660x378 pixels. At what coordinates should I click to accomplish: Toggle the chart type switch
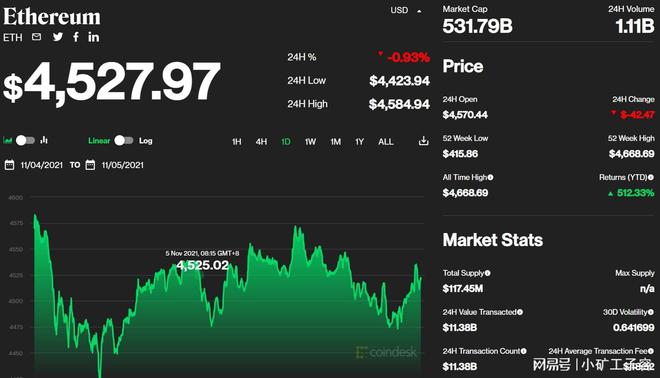point(25,140)
